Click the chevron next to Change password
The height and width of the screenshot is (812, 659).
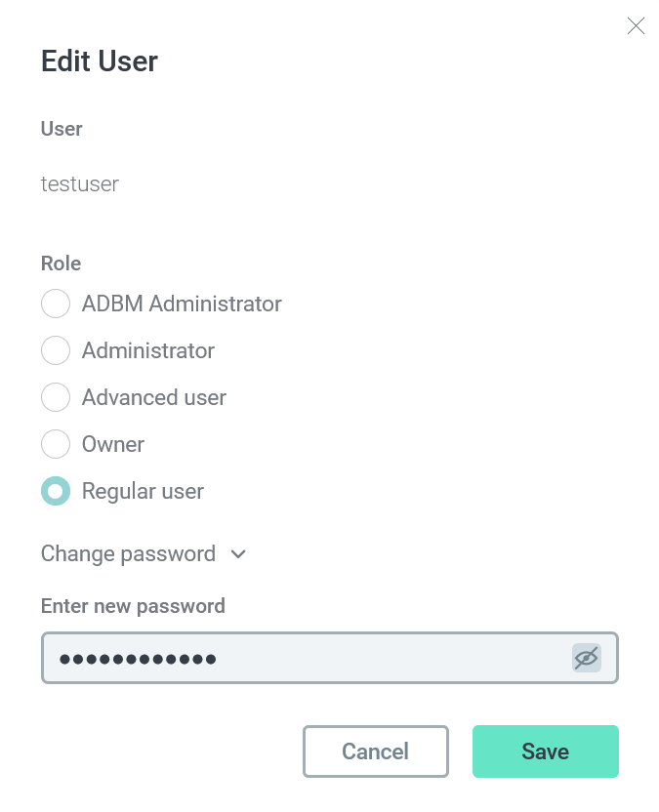coord(238,553)
